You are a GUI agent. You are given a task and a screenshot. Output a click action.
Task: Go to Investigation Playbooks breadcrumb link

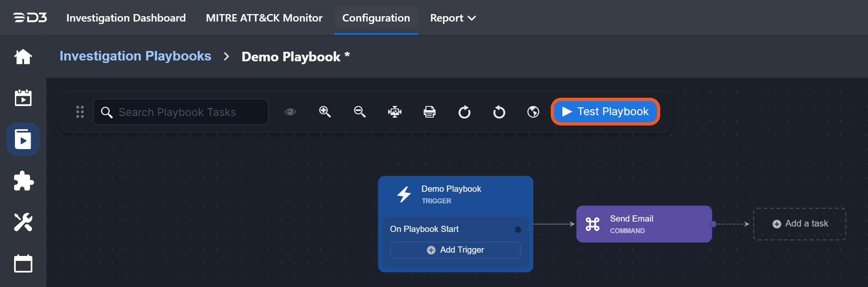point(136,56)
